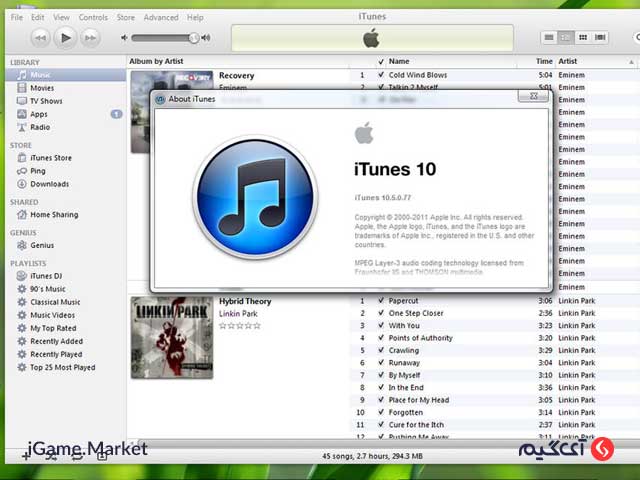The width and height of the screenshot is (640, 480).
Task: Select the song Cure for the Itch
Action: click(416, 425)
